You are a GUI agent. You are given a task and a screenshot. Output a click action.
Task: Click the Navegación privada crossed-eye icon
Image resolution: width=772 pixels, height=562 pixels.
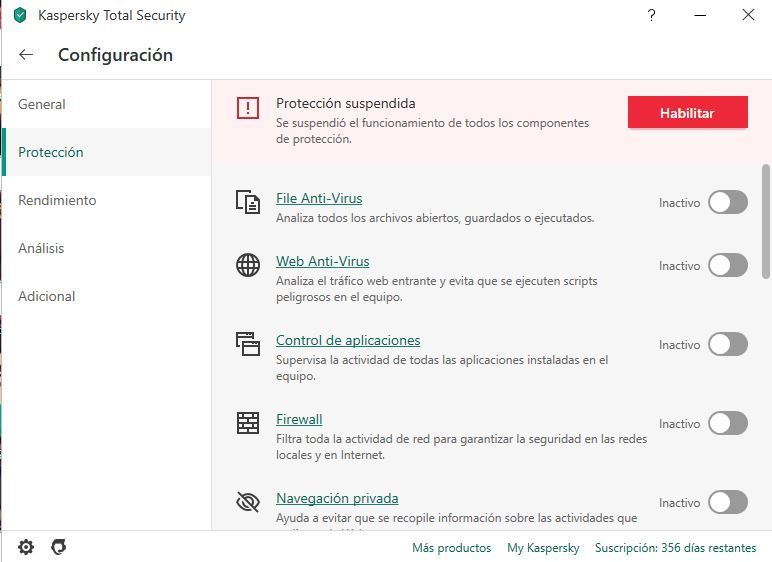[247, 502]
